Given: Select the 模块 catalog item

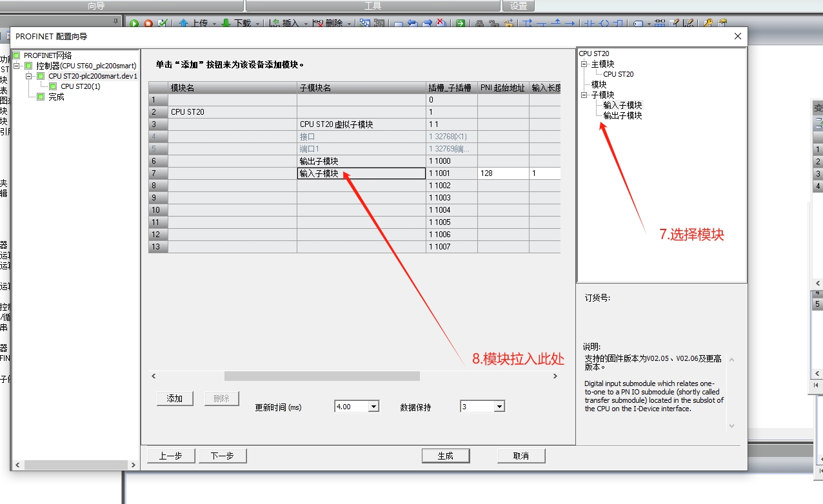Looking at the screenshot, I should click(599, 84).
